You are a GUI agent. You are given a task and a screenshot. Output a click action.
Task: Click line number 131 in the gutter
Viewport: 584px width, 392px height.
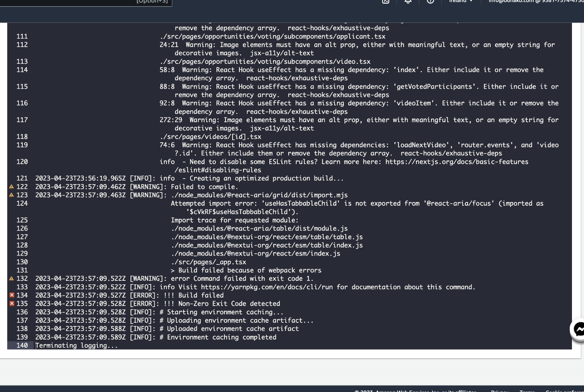(22, 270)
